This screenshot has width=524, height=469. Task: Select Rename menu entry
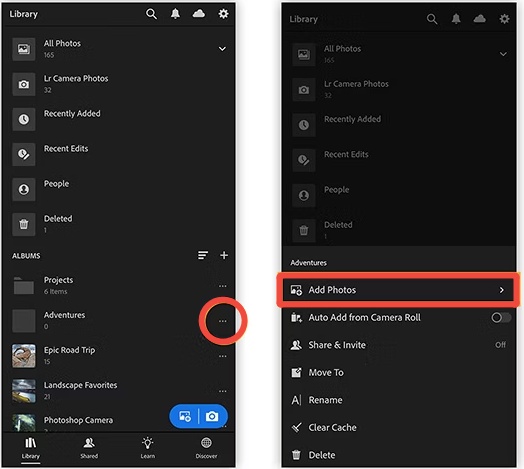pyautogui.click(x=398, y=400)
